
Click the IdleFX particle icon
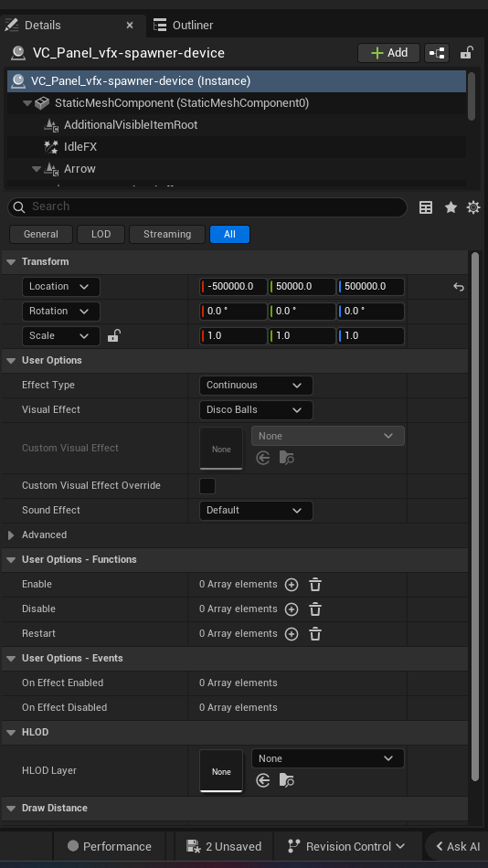pyautogui.click(x=51, y=147)
